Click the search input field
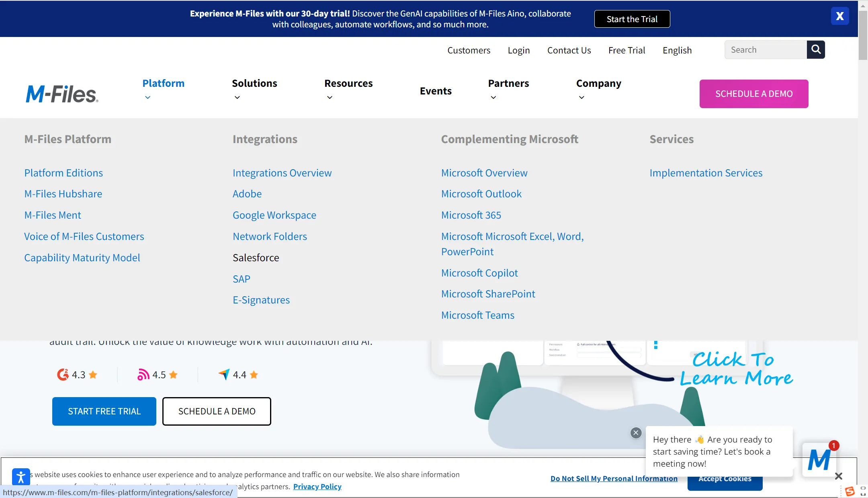 [766, 49]
